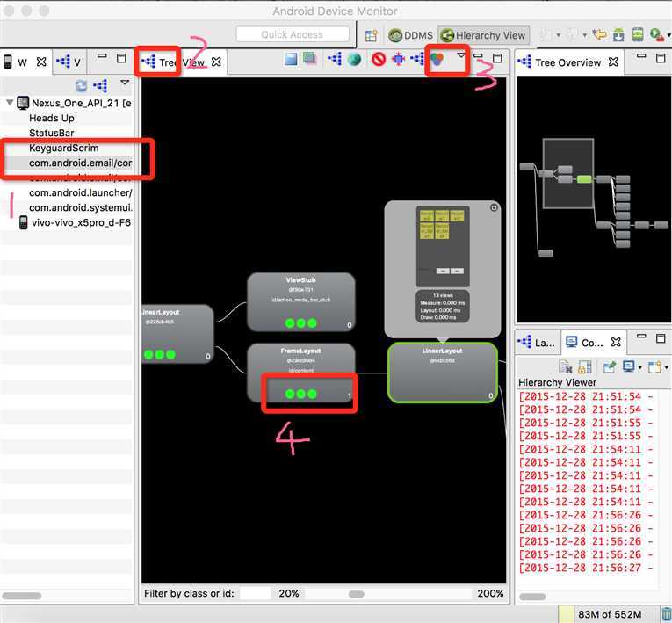
Task: Click the Windows panel horizontal scrollbar
Action: (22, 596)
